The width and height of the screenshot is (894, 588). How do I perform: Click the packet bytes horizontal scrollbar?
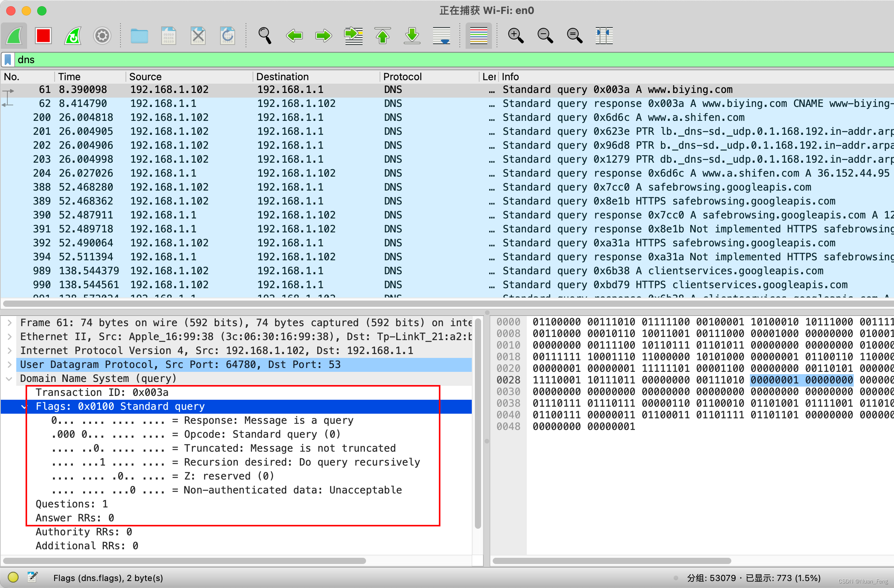point(612,560)
